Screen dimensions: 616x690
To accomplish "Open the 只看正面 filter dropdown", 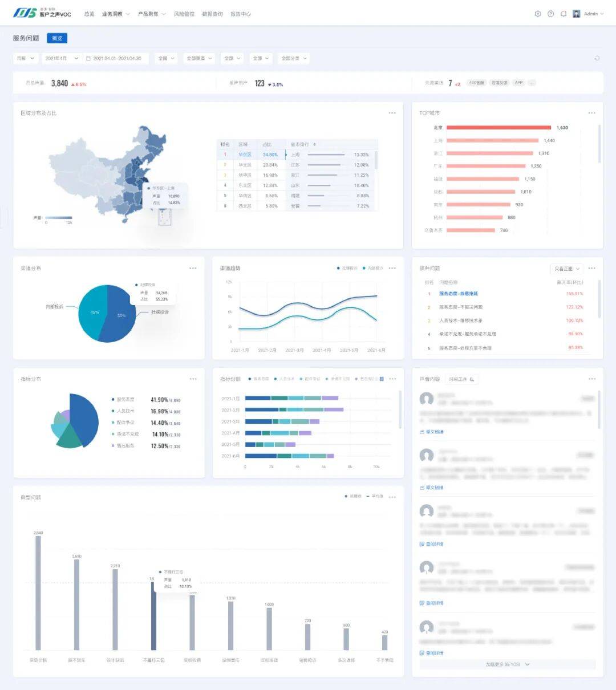I will [x=566, y=269].
